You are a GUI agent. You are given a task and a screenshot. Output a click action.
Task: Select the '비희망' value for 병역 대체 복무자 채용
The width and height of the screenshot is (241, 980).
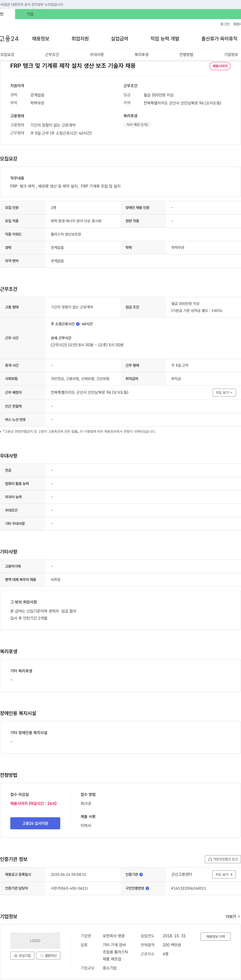55,579
